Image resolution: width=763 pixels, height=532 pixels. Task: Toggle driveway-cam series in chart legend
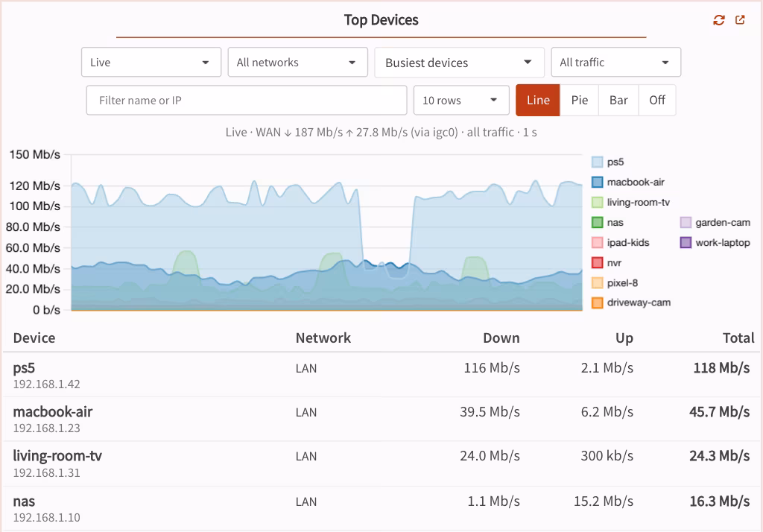[631, 303]
